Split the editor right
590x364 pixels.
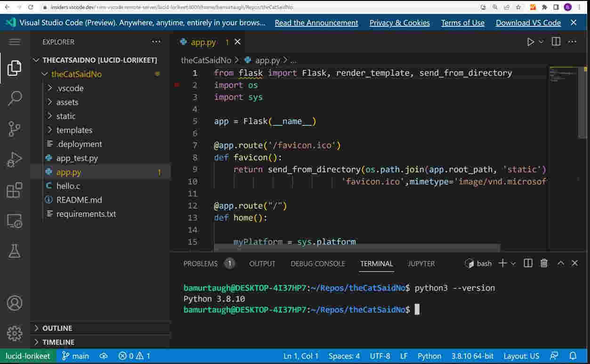point(556,42)
